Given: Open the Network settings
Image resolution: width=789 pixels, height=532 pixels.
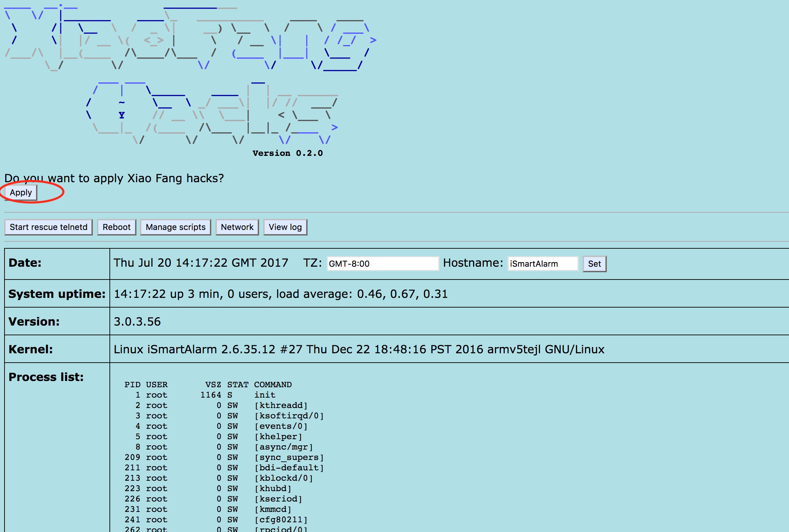Looking at the screenshot, I should 237,227.
